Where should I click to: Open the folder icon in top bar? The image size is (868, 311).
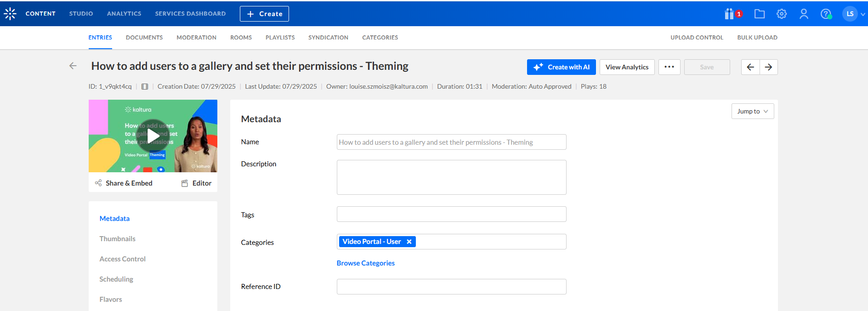760,14
